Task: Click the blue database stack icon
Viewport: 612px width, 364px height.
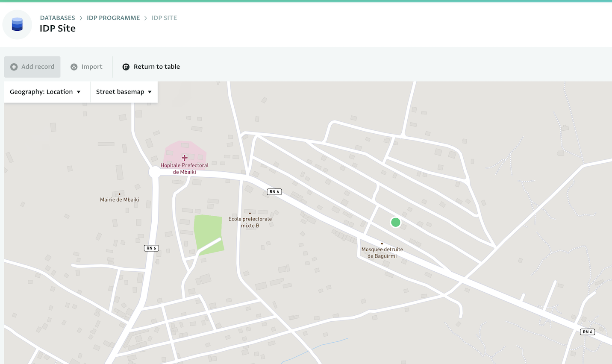Action: (x=17, y=24)
